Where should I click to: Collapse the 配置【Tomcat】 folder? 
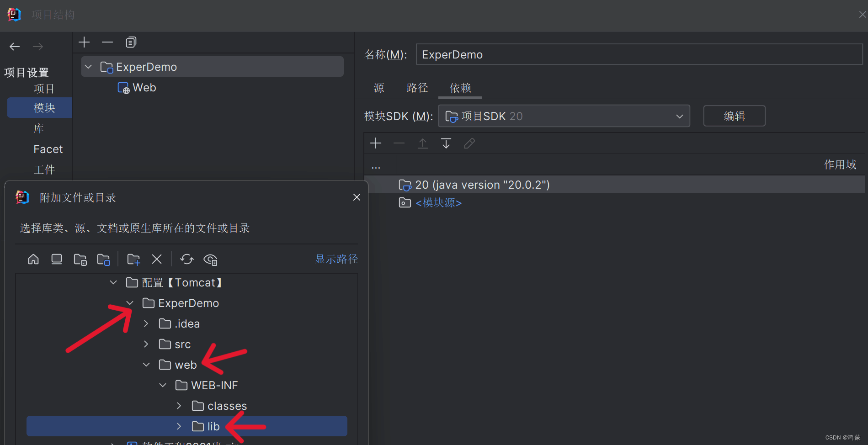[x=113, y=283]
